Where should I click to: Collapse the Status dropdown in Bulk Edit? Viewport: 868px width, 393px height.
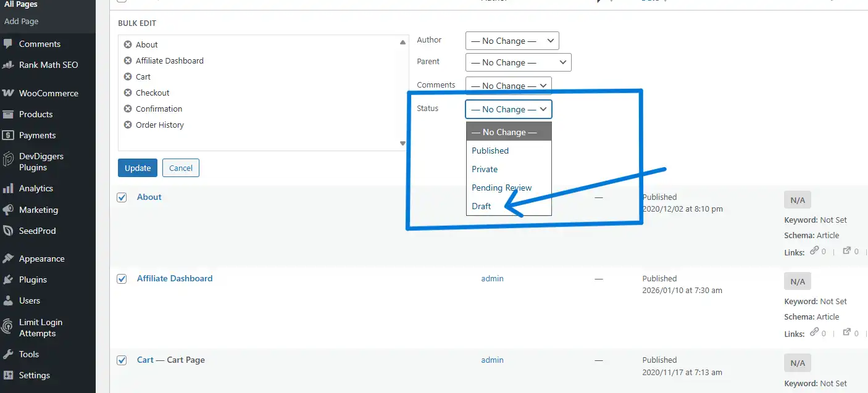(509, 109)
